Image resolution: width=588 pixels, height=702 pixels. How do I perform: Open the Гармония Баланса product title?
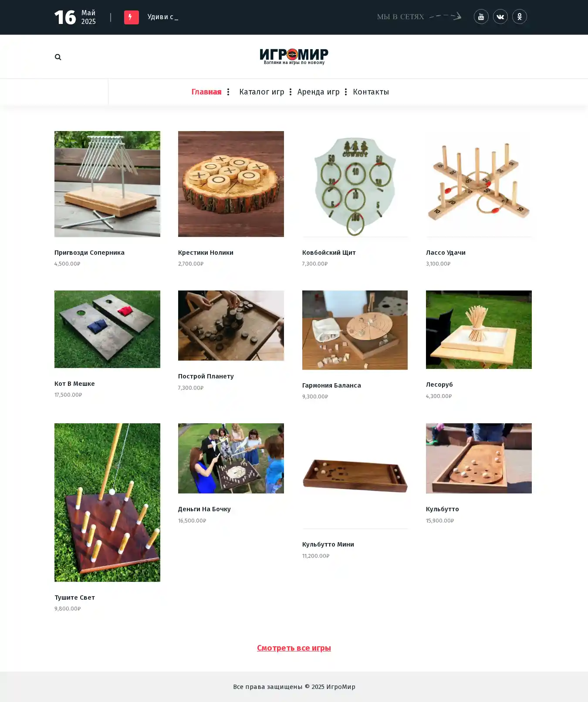click(x=331, y=385)
